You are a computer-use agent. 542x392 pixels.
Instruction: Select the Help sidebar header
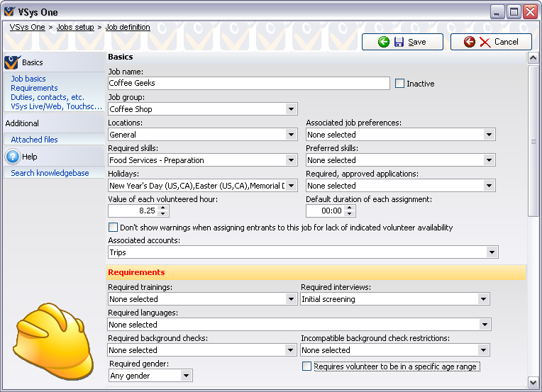[x=54, y=157]
